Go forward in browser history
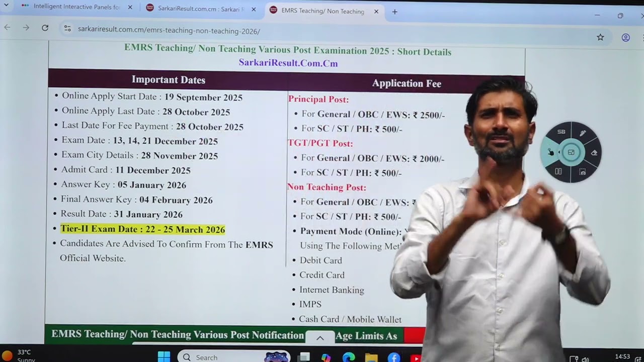The height and width of the screenshot is (362, 644). [x=26, y=28]
